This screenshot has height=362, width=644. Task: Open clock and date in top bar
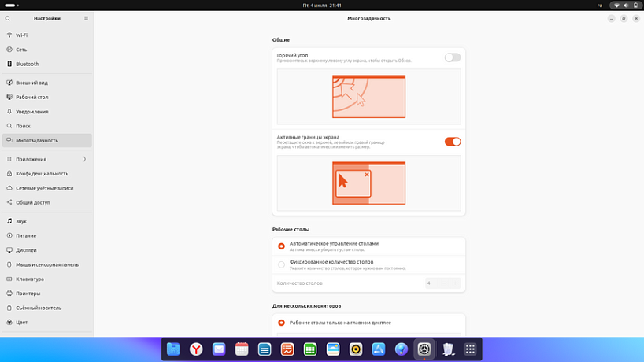tap(322, 6)
